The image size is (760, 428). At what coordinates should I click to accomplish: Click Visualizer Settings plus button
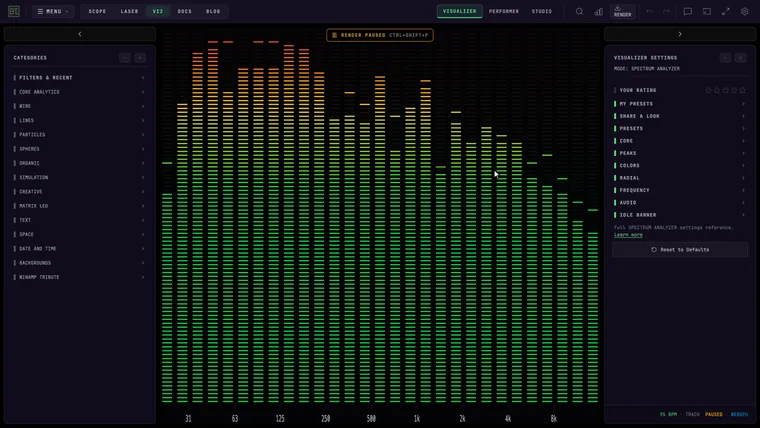click(x=740, y=58)
